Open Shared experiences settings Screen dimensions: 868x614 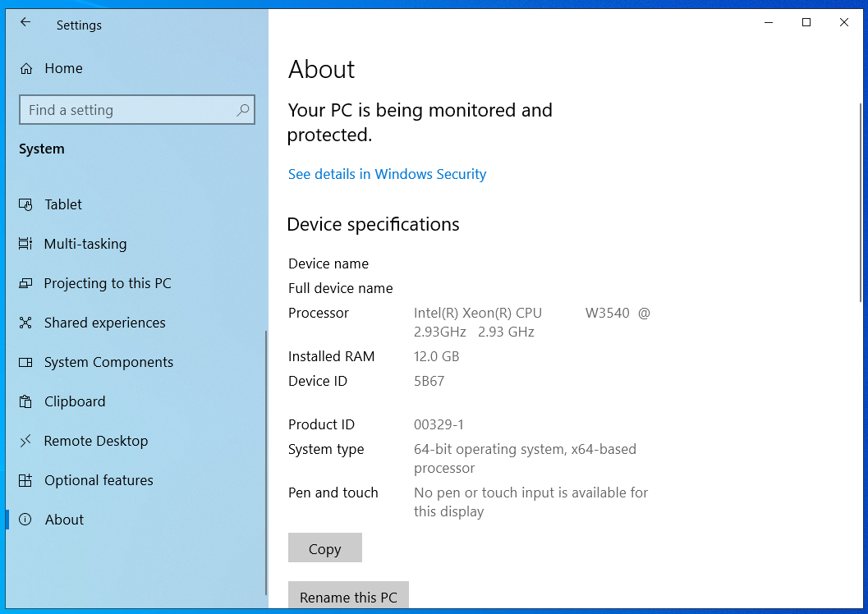(136, 323)
